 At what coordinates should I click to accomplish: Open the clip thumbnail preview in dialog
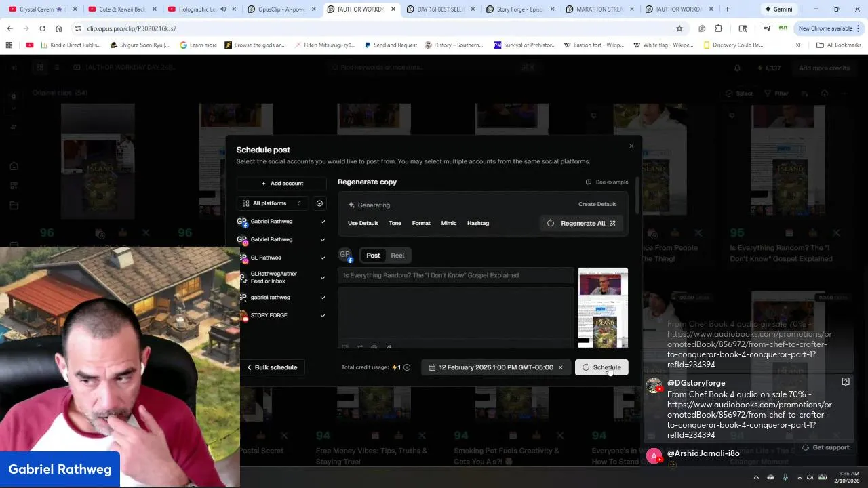(x=603, y=308)
